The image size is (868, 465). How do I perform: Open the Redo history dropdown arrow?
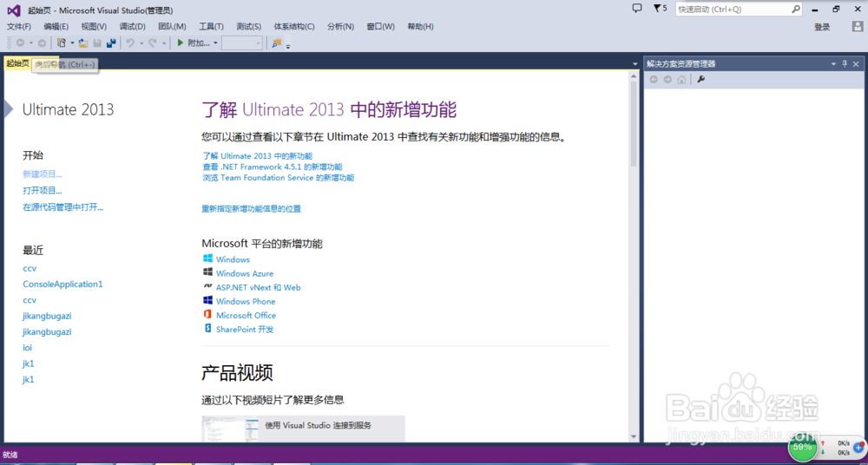pyautogui.click(x=163, y=43)
